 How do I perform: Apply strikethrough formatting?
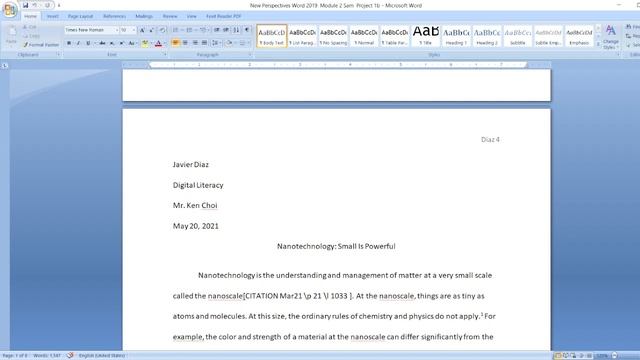(102, 43)
